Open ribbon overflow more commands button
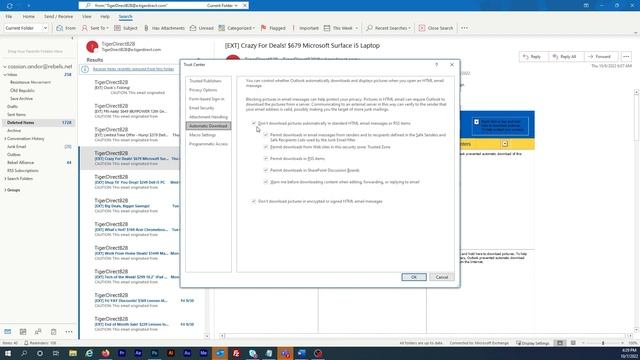This screenshot has width=640, height=360. click(464, 28)
